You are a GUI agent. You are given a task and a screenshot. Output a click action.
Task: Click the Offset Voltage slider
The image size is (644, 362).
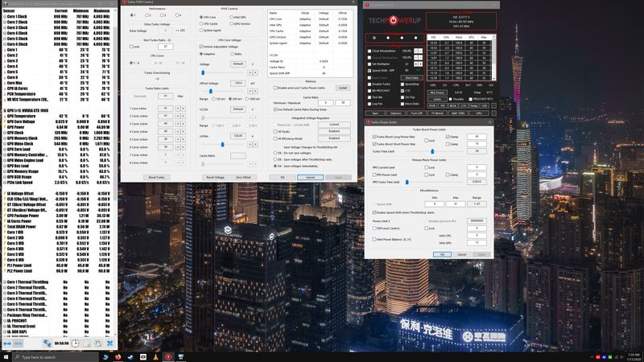[x=211, y=91]
